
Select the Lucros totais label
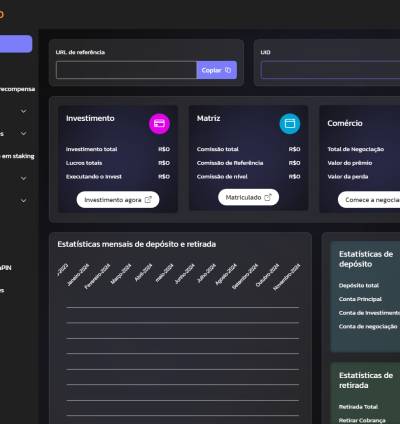pos(84,163)
